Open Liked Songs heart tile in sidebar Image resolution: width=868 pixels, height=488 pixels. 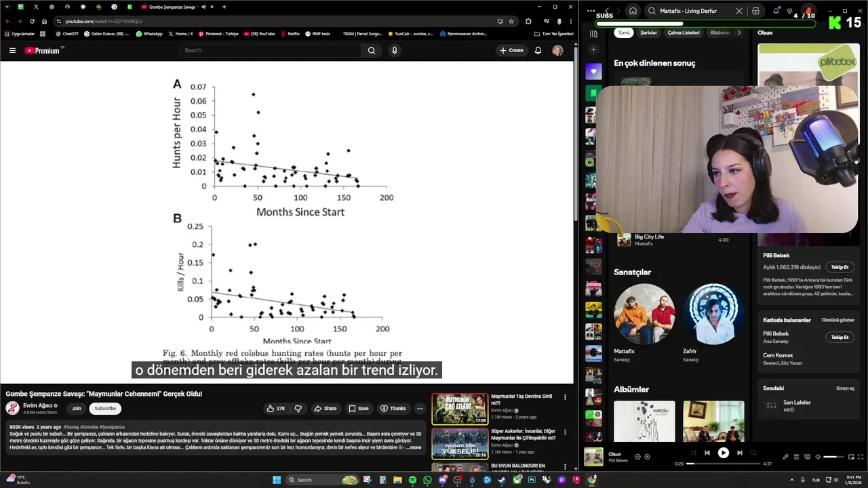[x=593, y=71]
